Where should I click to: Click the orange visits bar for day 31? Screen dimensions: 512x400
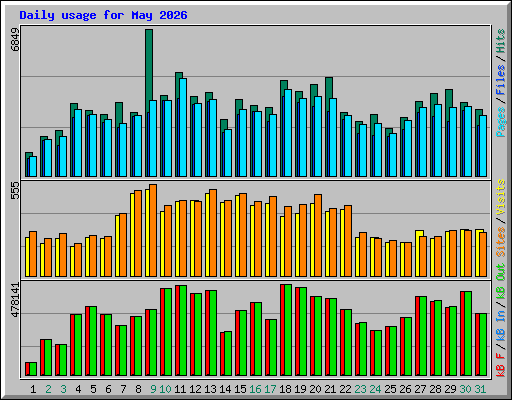coord(483,254)
